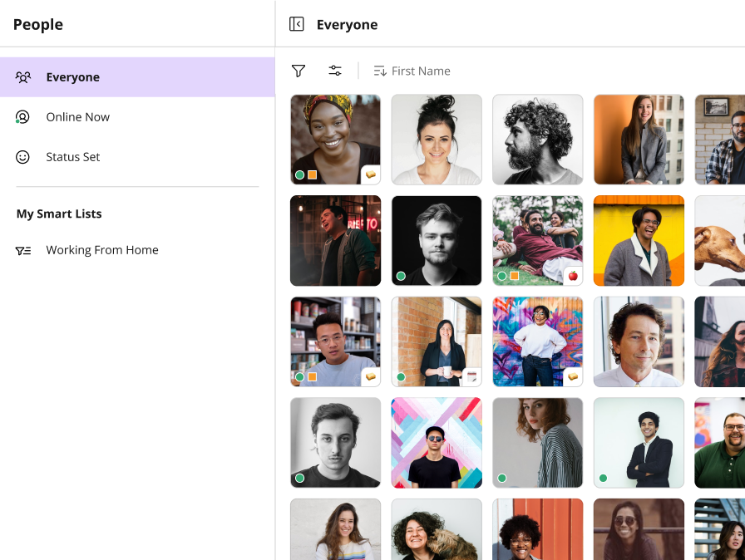The width and height of the screenshot is (745, 560).
Task: Open profile of man in sunglasses and cap
Action: pos(437,443)
